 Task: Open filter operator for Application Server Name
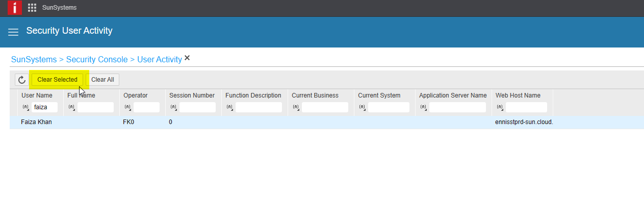pyautogui.click(x=423, y=107)
